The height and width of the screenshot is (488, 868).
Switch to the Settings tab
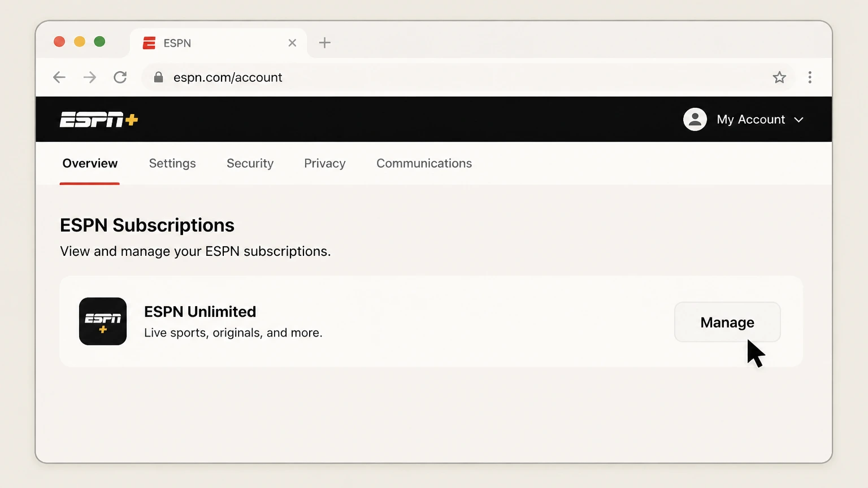pos(172,163)
